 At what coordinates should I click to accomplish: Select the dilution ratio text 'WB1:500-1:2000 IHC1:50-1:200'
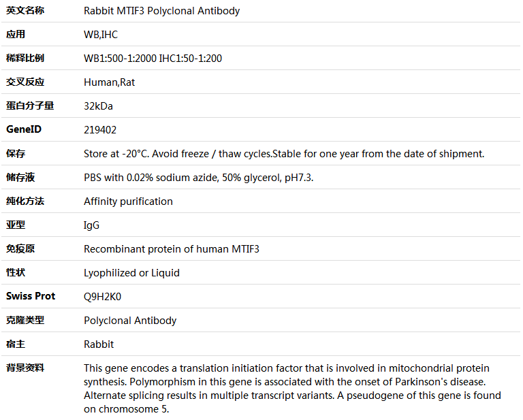153,59
